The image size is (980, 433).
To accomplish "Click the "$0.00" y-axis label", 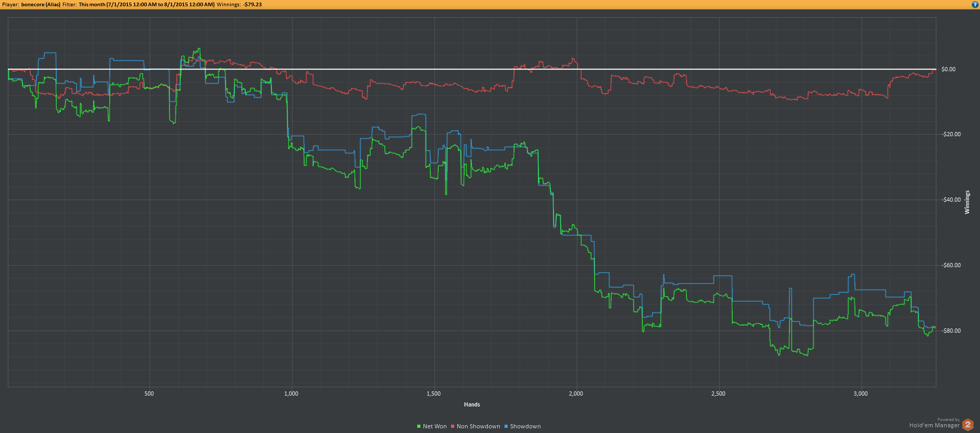I will click(x=948, y=69).
